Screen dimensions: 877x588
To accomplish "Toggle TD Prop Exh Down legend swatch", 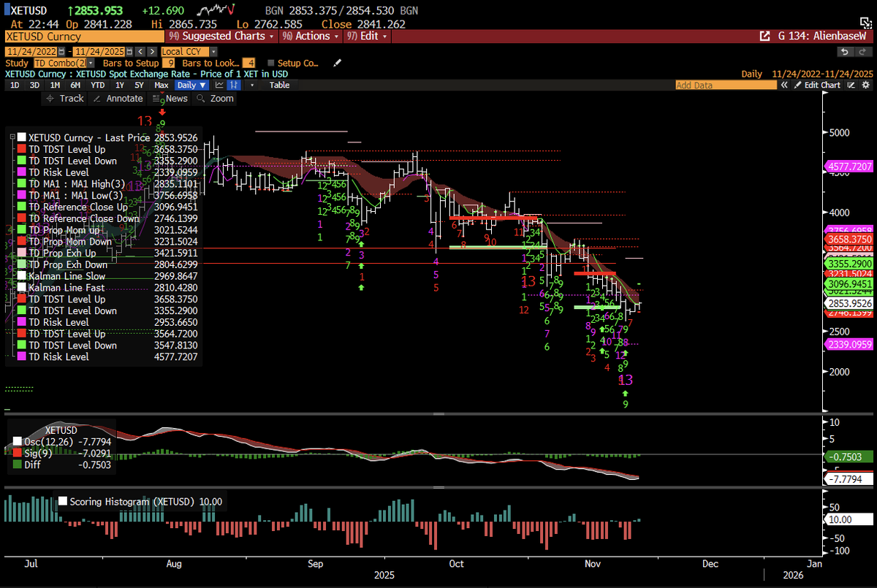I will point(22,264).
